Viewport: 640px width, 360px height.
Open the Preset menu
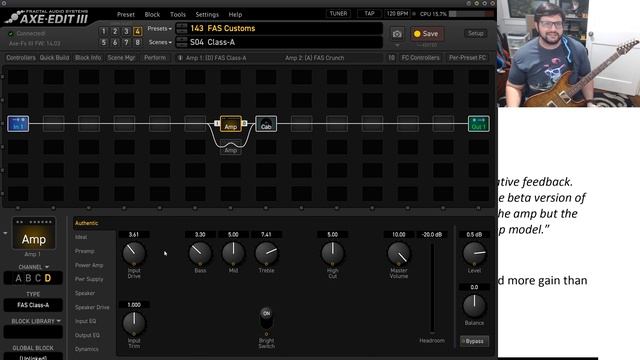point(126,14)
